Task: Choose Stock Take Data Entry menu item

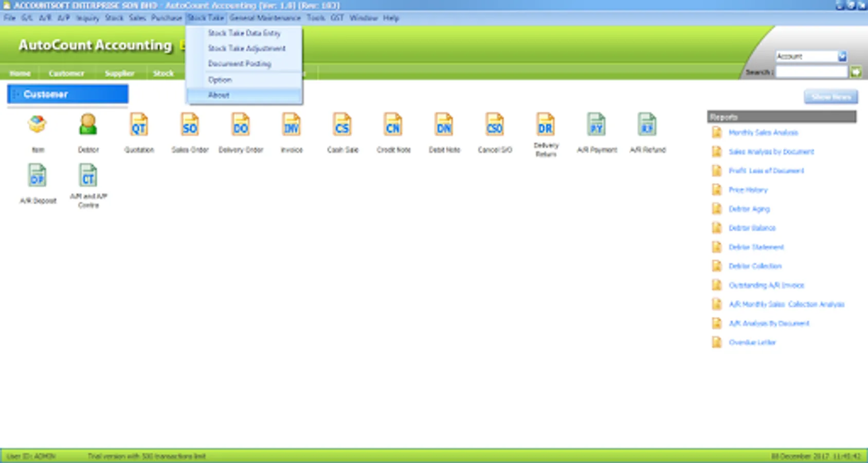Action: tap(244, 33)
